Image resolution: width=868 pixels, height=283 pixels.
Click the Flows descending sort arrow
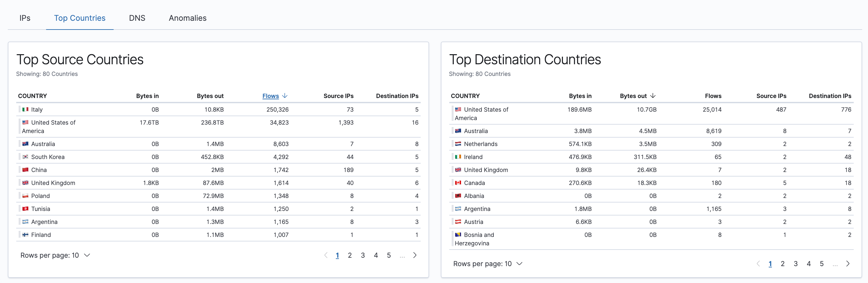285,96
